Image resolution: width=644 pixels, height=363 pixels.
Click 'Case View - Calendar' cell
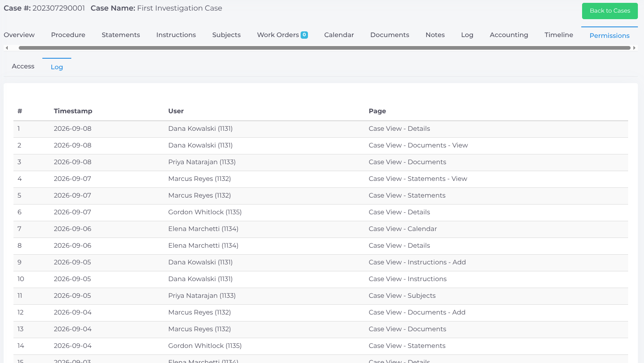tap(403, 229)
